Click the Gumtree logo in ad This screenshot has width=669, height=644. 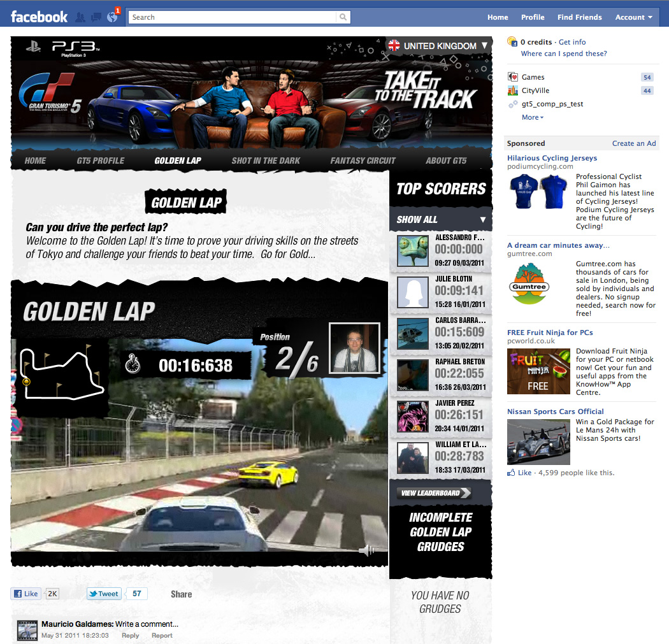529,284
